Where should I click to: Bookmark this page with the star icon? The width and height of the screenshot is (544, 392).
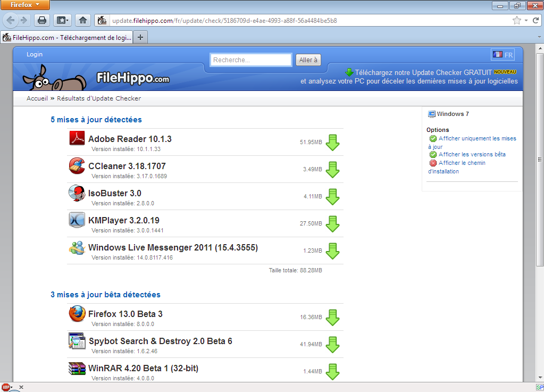tap(516, 20)
